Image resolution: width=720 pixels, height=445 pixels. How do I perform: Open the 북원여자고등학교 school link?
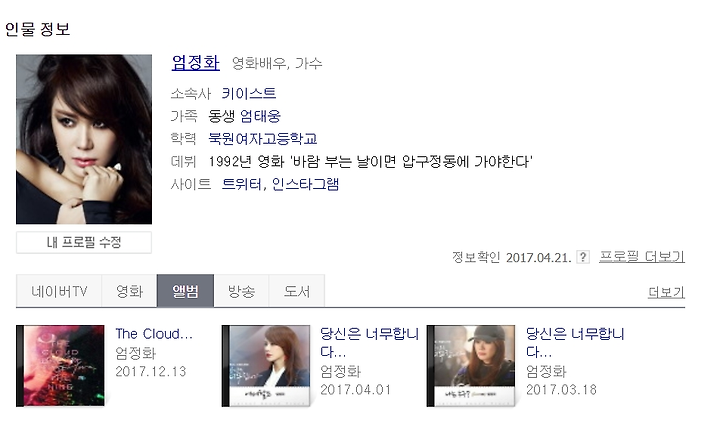pyautogui.click(x=263, y=139)
